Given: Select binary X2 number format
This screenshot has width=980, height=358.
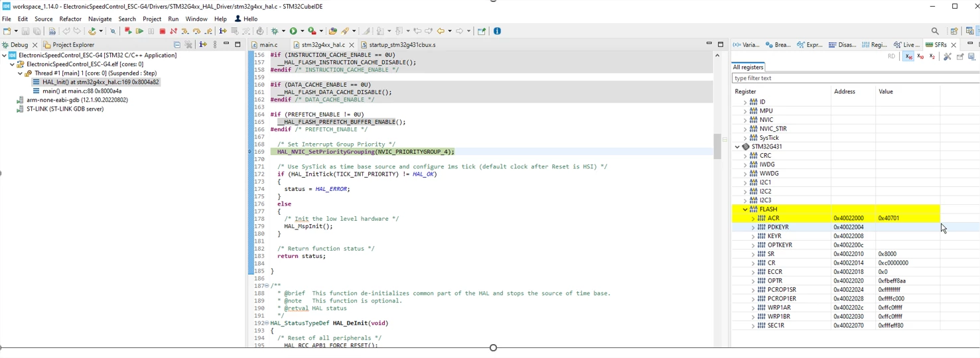Looking at the screenshot, I should (932, 56).
